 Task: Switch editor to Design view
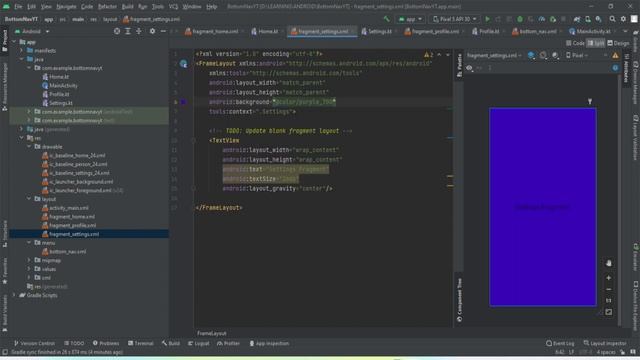click(618, 43)
